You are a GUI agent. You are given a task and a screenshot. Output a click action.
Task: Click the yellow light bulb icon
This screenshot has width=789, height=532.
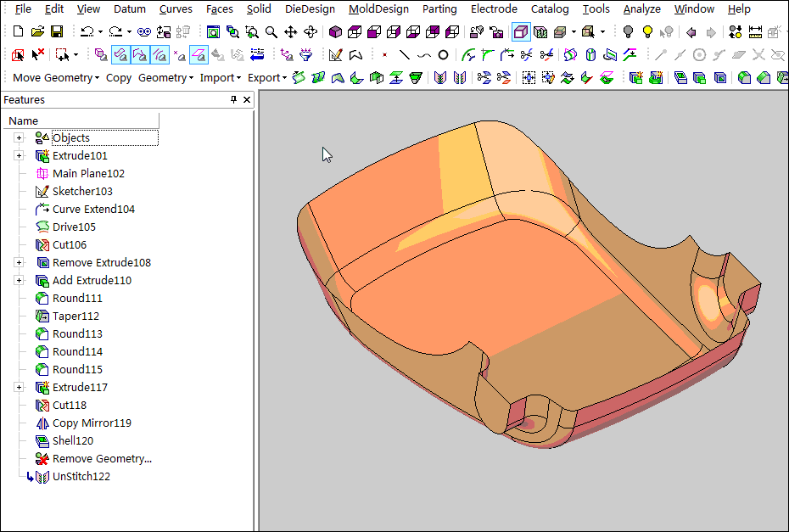(647, 32)
